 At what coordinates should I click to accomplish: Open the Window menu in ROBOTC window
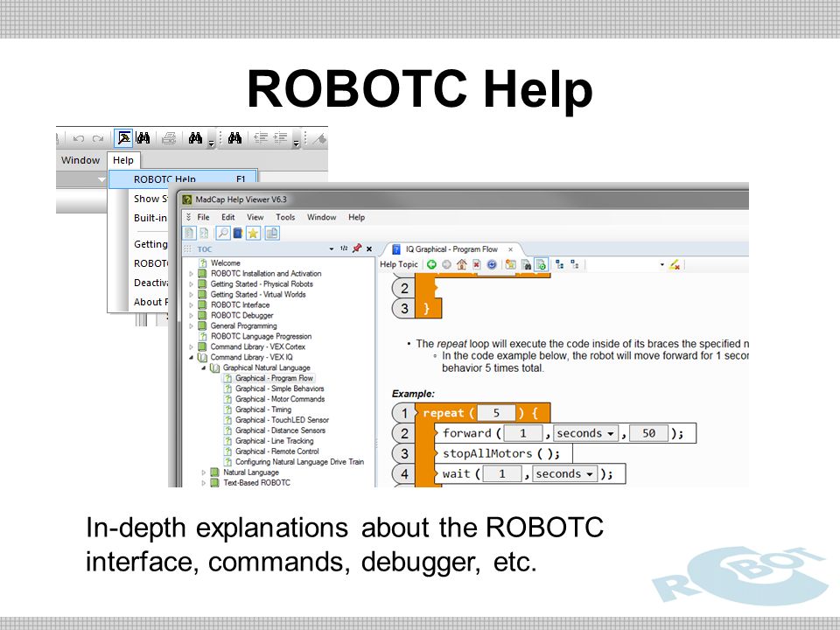[80, 160]
